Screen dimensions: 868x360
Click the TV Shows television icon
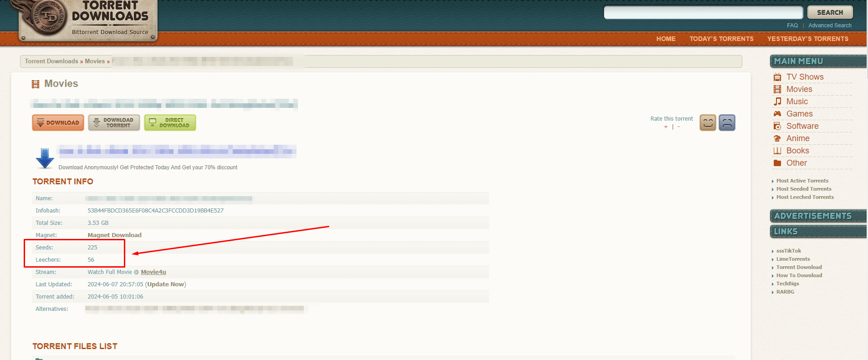pyautogui.click(x=777, y=77)
